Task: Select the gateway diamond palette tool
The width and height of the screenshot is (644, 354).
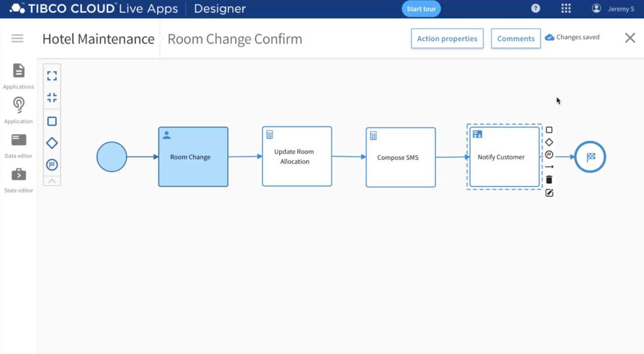Action: (x=52, y=143)
